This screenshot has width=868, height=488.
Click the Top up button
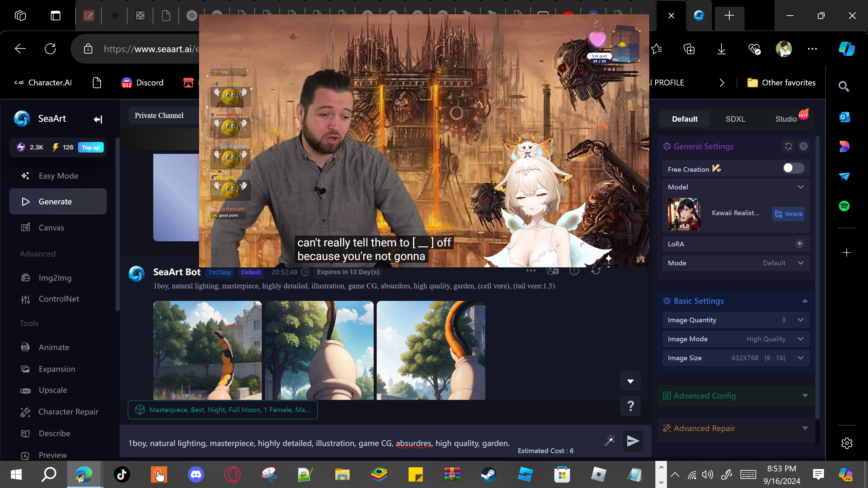(91, 147)
